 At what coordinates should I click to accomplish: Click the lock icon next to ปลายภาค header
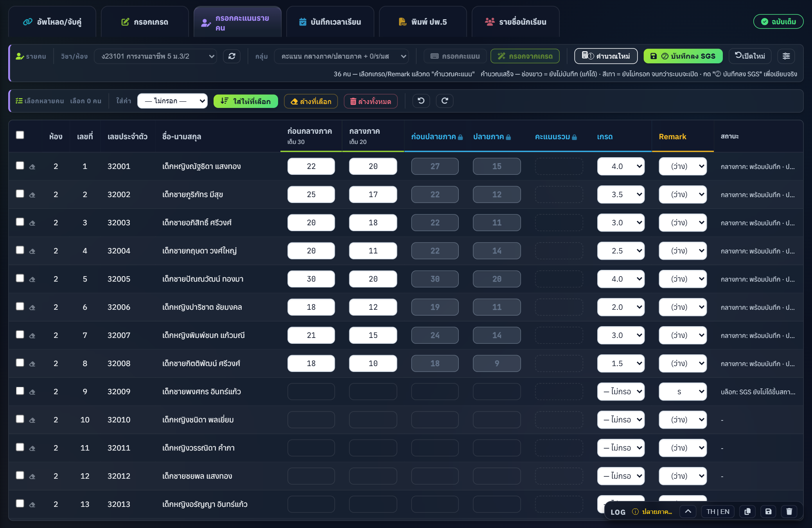508,137
